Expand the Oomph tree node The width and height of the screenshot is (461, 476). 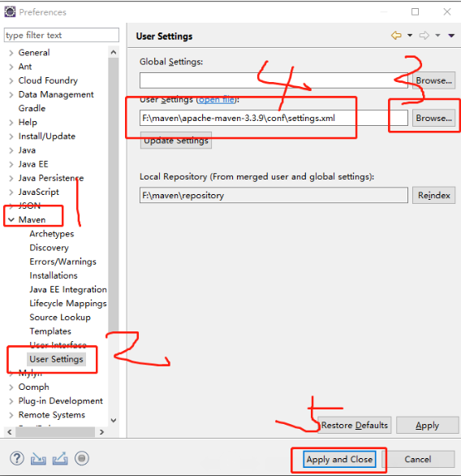[11, 387]
